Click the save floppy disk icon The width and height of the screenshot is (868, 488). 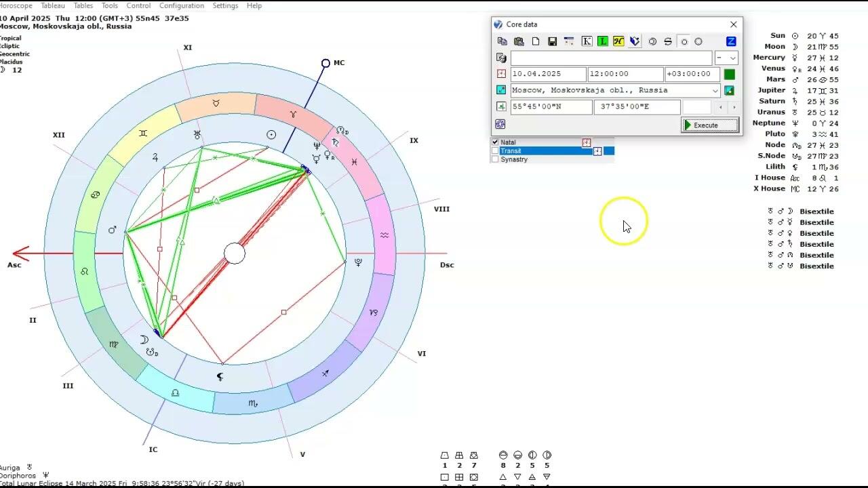pos(552,41)
